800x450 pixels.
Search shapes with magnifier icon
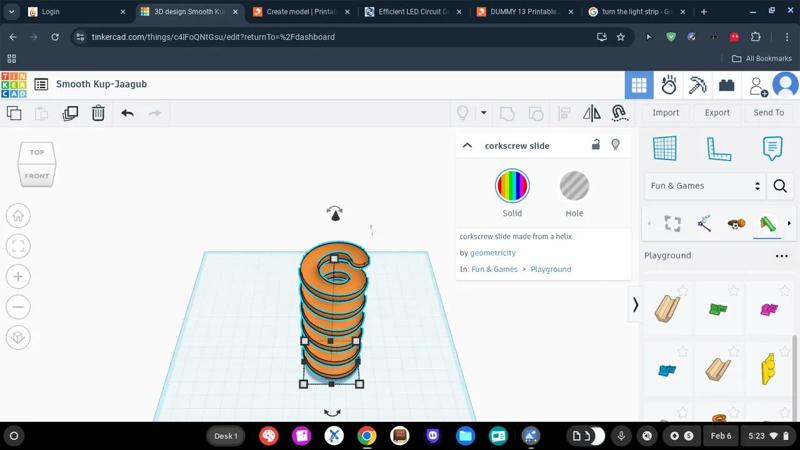[780, 186]
